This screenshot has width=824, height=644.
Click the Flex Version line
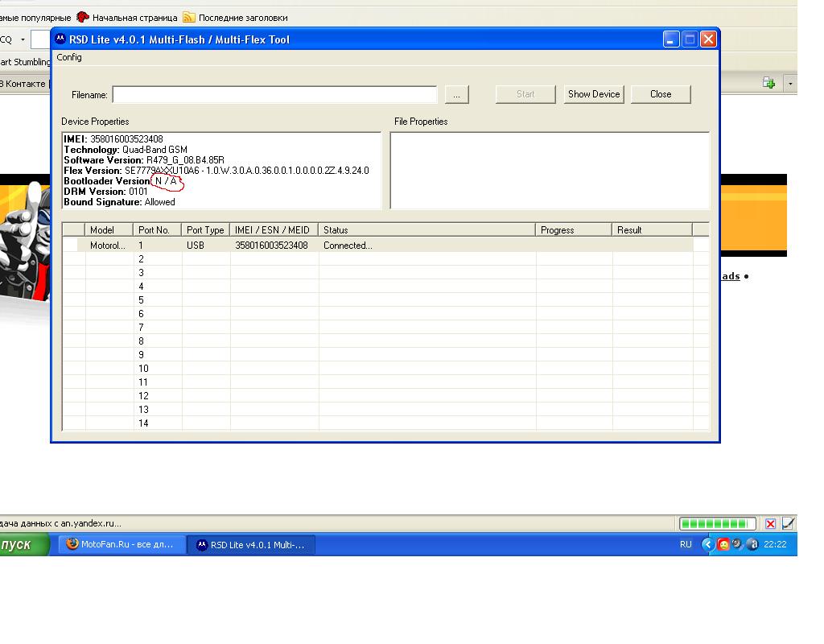click(216, 171)
